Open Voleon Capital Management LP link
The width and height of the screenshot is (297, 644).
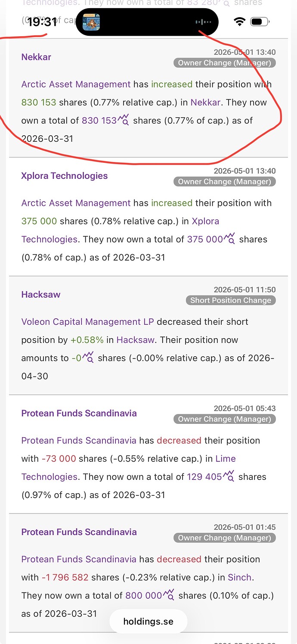[x=88, y=322]
